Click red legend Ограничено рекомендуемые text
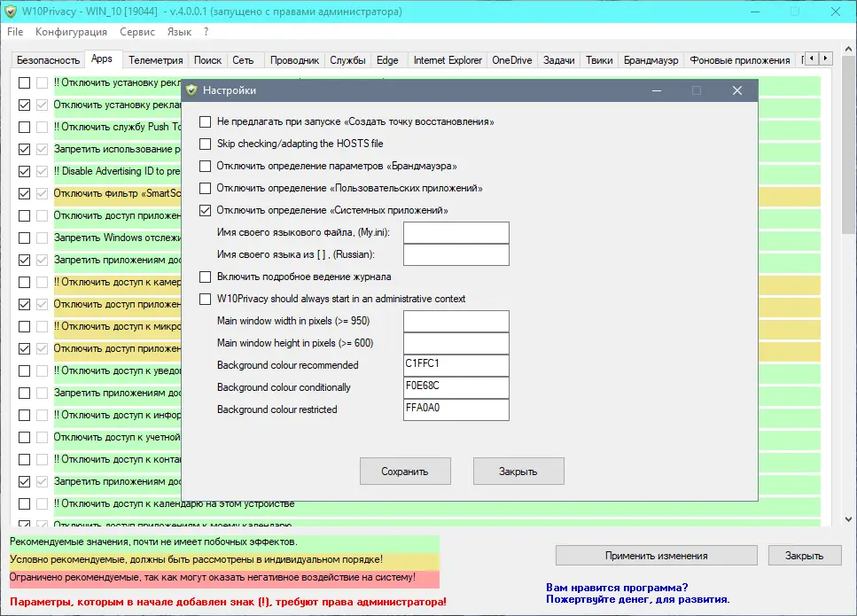857x616 pixels. coord(213,577)
